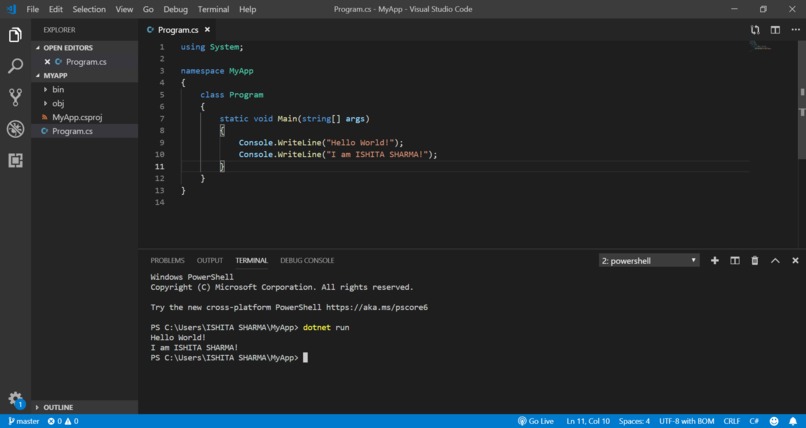This screenshot has height=428, width=806.
Task: Click line number 10 in gutter
Action: [x=159, y=154]
